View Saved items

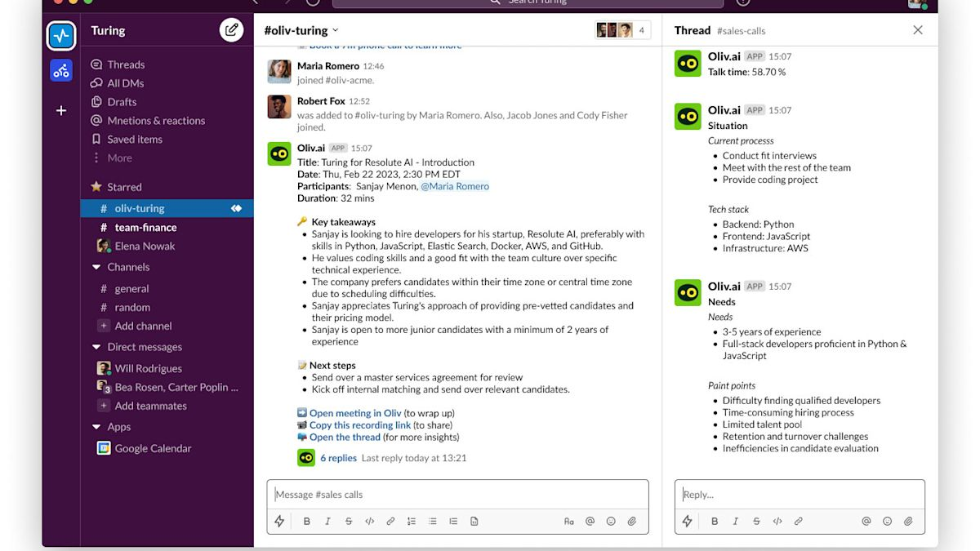127,140
